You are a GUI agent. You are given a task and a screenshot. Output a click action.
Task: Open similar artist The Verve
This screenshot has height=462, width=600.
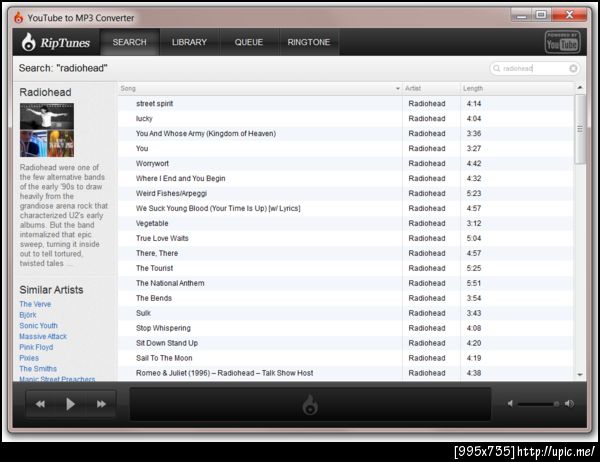[x=35, y=304]
